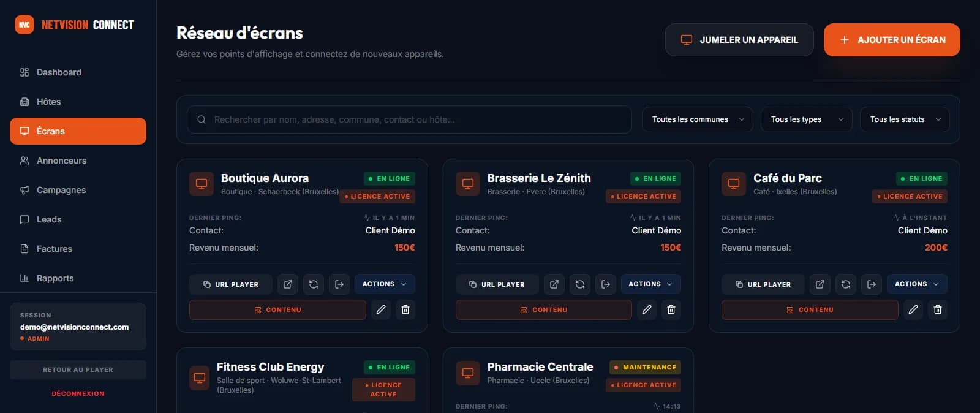The image size is (980, 413).
Task: Open Rapports in the sidebar
Action: (x=78, y=278)
